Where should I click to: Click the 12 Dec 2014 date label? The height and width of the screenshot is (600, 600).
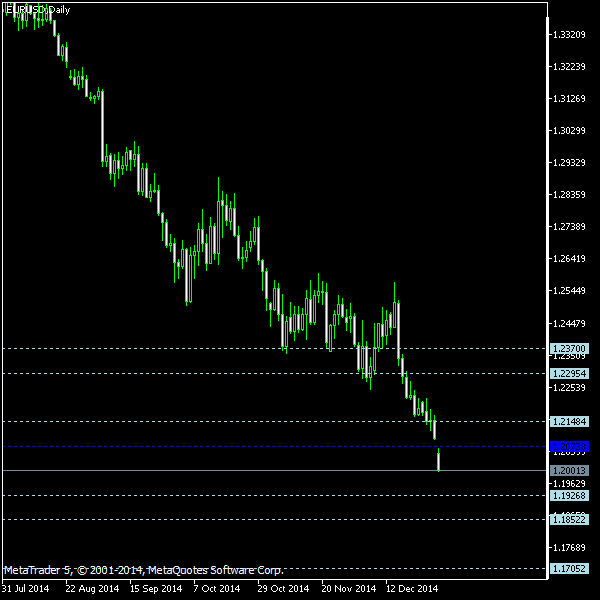(x=412, y=589)
